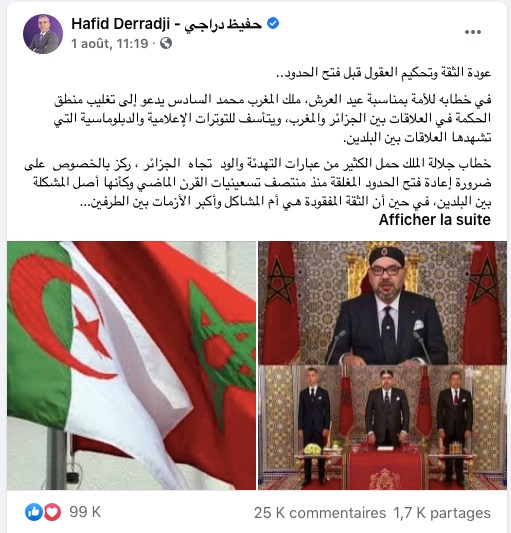Click the third Arabic paragraph of the post
The image size is (511, 533).
(x=258, y=183)
